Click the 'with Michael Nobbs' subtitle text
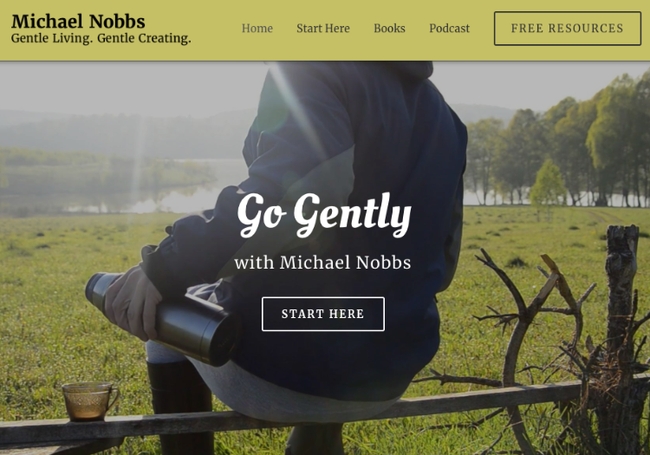Image resolution: width=650 pixels, height=455 pixels. (x=323, y=262)
